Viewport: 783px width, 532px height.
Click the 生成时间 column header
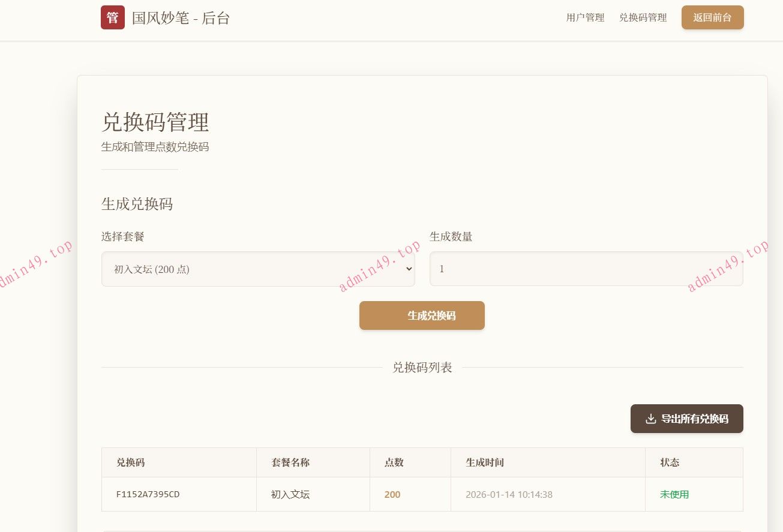pos(484,462)
